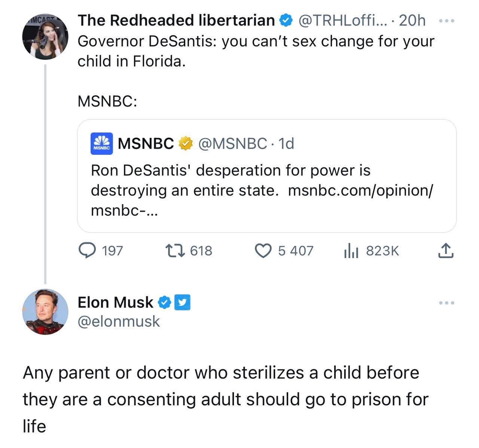The height and width of the screenshot is (448, 479).
Task: Click the share upload arrow icon
Action: point(446,250)
